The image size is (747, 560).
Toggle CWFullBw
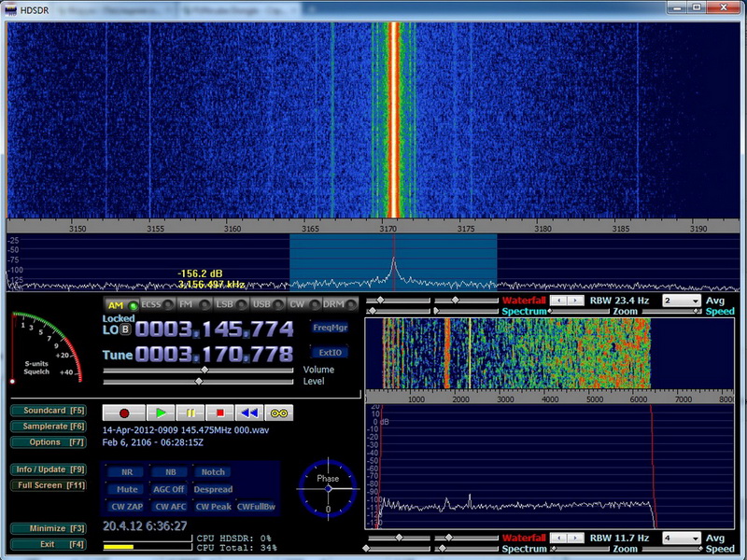coord(256,507)
